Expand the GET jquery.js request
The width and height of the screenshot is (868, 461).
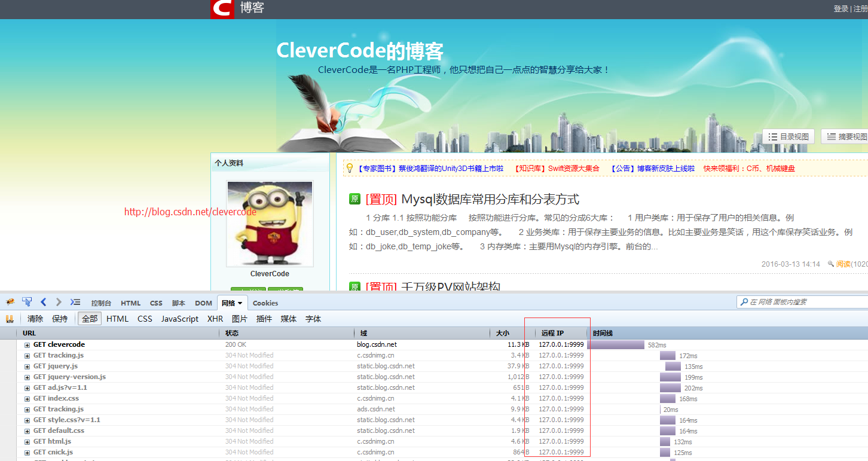(27, 367)
